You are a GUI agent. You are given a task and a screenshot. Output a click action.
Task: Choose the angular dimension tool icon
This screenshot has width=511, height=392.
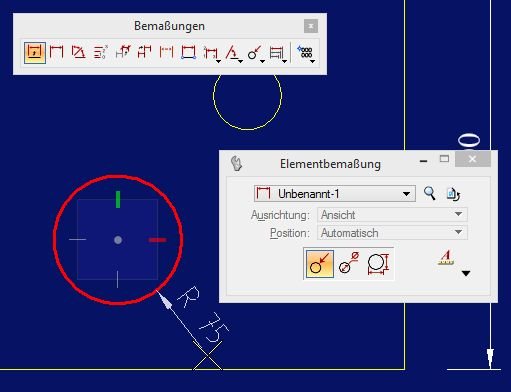click(x=78, y=52)
